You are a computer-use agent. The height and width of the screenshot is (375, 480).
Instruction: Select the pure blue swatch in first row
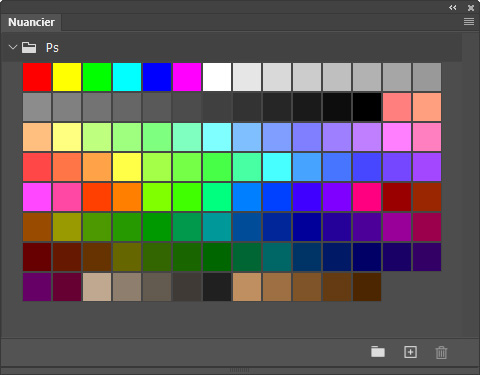(157, 77)
